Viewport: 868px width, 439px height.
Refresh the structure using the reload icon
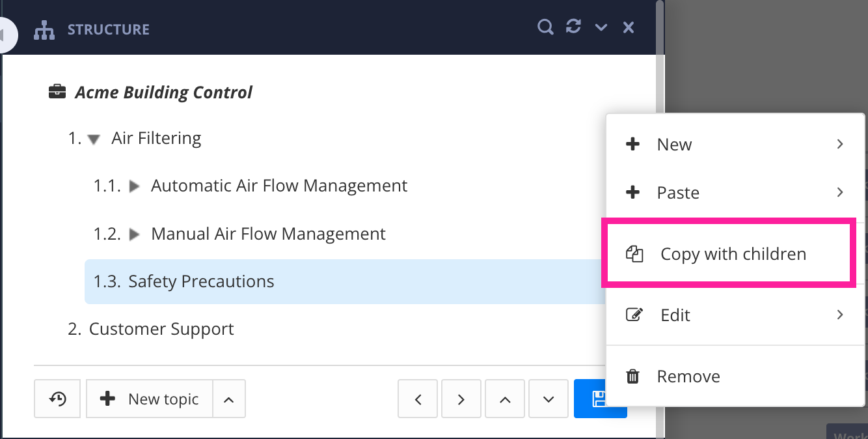[x=573, y=27]
